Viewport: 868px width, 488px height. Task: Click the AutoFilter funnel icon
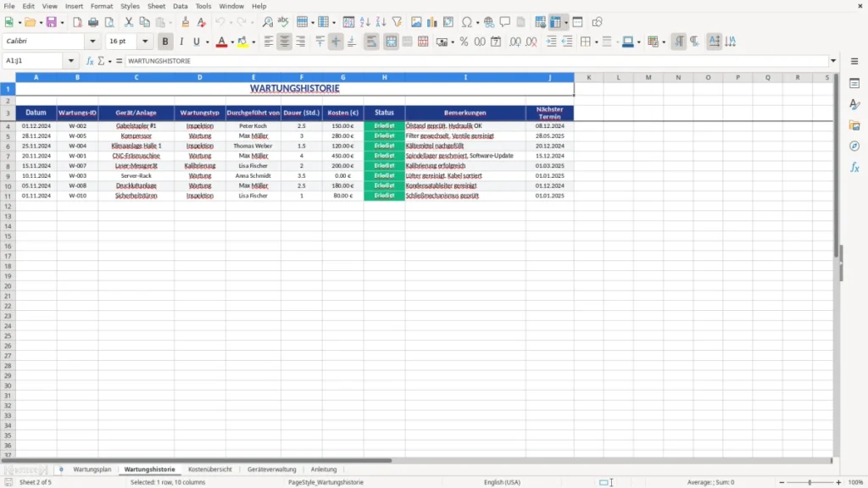tap(397, 22)
